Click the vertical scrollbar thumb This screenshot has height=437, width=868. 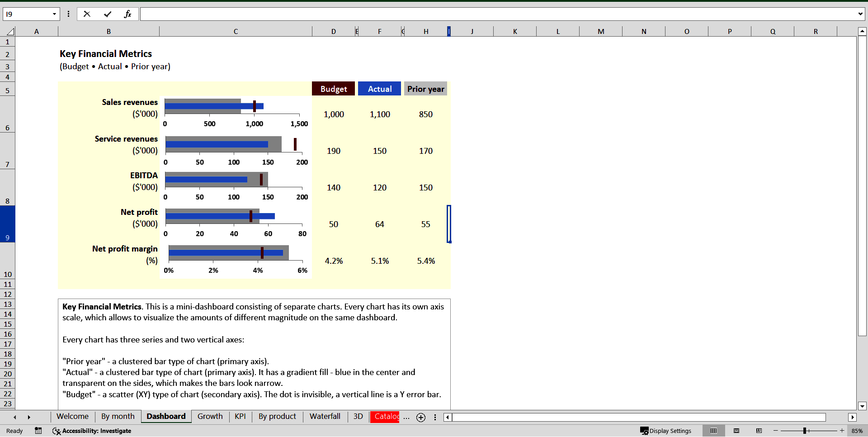(862, 185)
